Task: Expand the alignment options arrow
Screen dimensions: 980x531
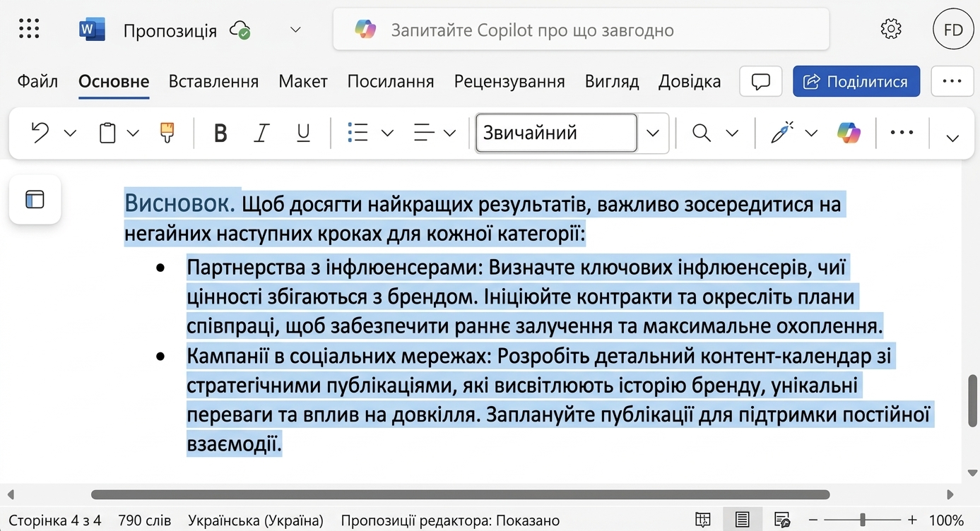Action: pyautogui.click(x=450, y=133)
